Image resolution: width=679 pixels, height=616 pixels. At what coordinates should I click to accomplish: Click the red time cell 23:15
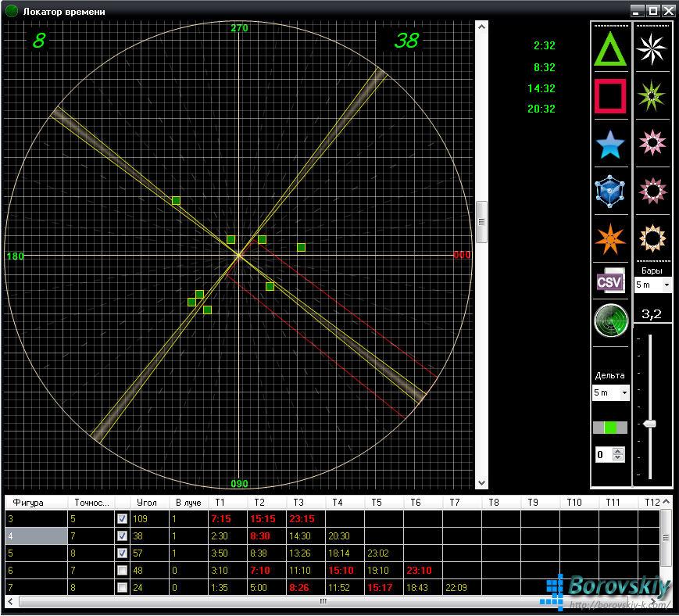pyautogui.click(x=306, y=518)
